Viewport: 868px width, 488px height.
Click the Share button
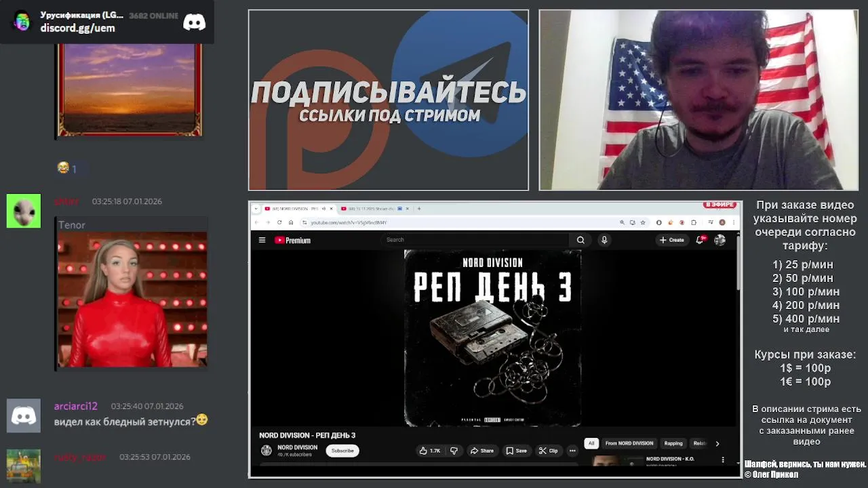pyautogui.click(x=481, y=451)
